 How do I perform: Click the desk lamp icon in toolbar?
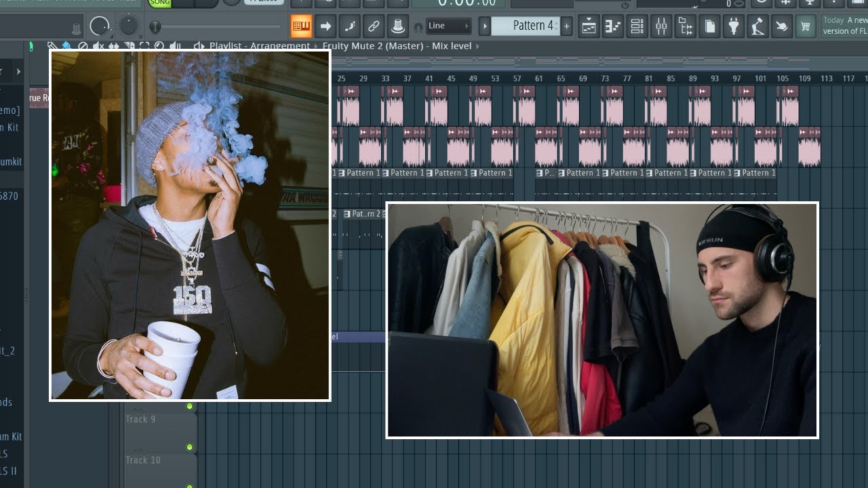pyautogui.click(x=757, y=26)
